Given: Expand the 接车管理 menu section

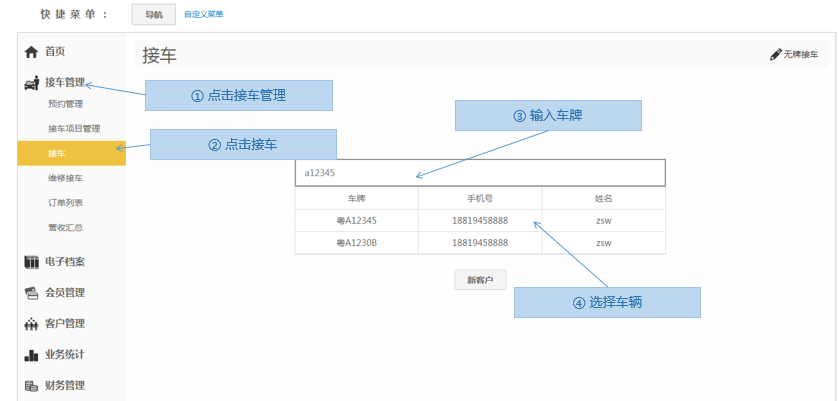Looking at the screenshot, I should click(x=65, y=83).
